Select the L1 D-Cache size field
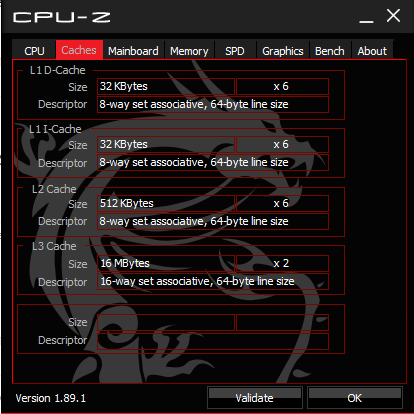This screenshot has height=414, width=414. [166, 86]
